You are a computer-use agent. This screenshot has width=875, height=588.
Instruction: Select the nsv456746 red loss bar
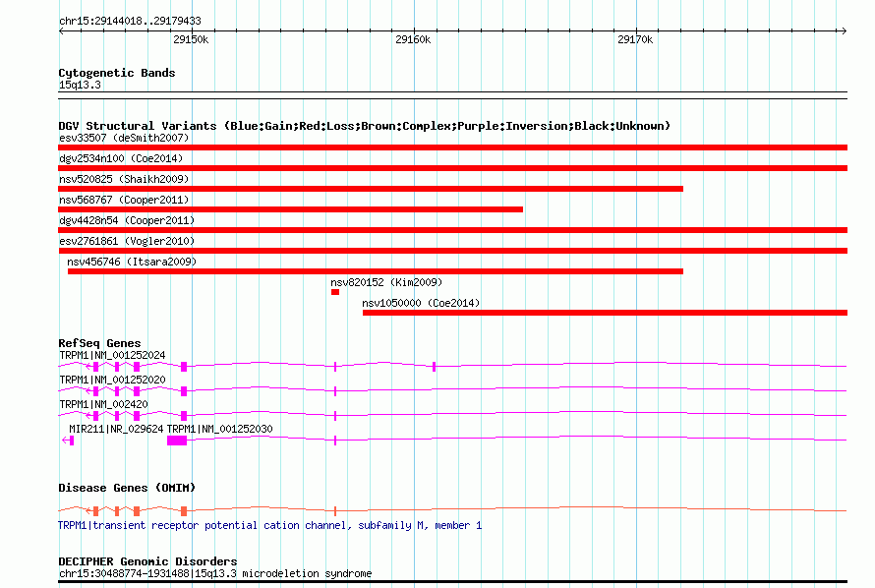(x=376, y=271)
